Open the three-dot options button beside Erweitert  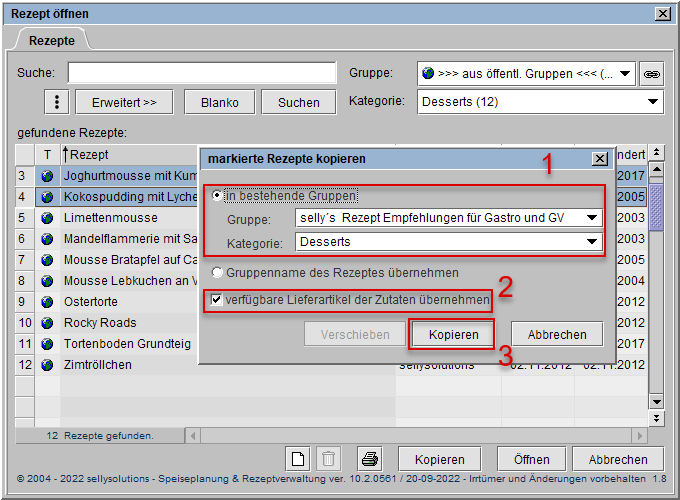[57, 102]
